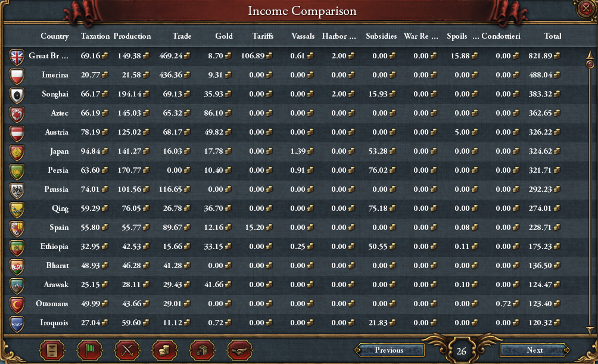598x364 pixels.
Task: Go to the Next ledger page
Action: click(x=535, y=350)
